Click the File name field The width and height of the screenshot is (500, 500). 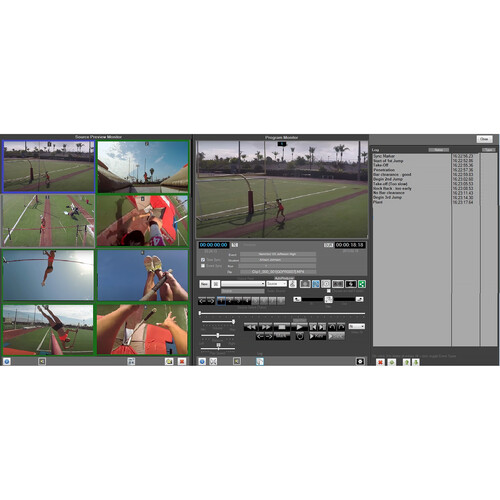pyautogui.click(x=278, y=272)
